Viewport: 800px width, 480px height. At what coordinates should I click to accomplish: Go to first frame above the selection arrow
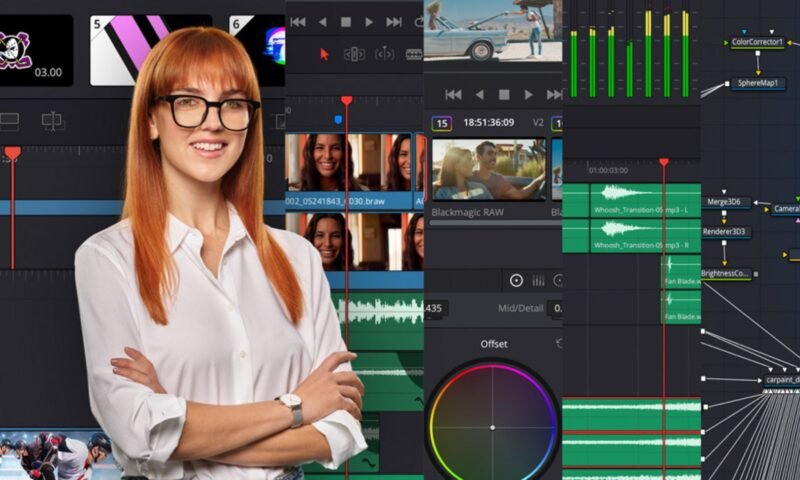298,22
